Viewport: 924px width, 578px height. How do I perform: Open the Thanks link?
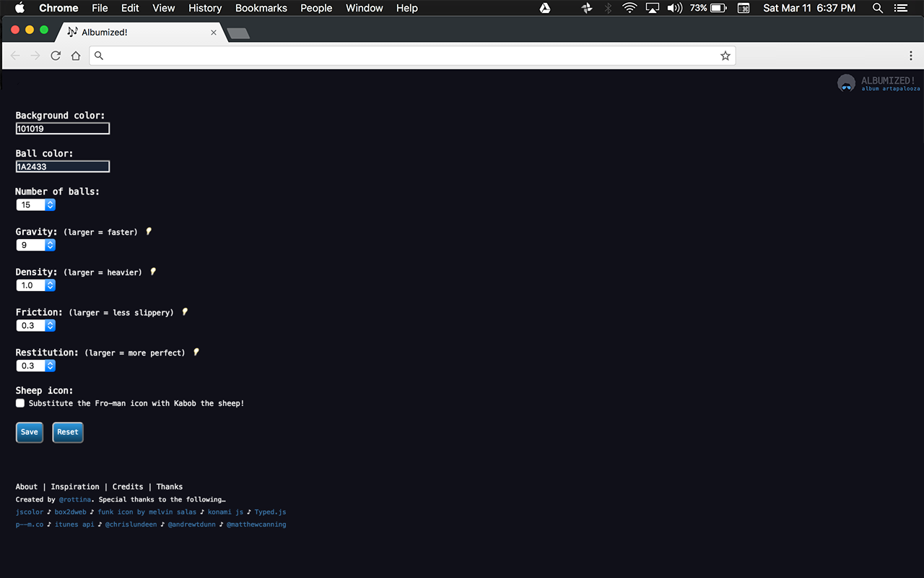(x=170, y=487)
